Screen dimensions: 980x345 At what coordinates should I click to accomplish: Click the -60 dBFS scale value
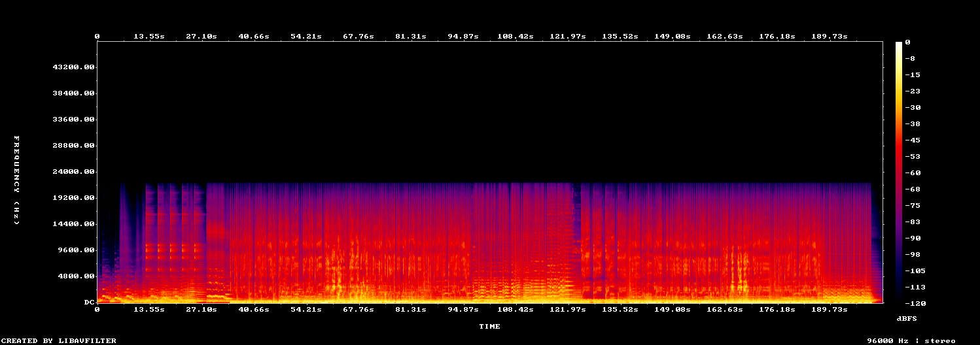[x=913, y=173]
